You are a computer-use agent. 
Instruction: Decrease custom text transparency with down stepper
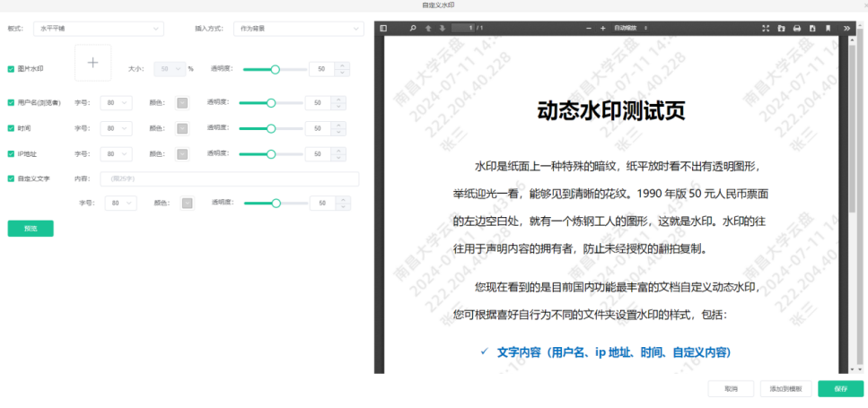pos(344,207)
